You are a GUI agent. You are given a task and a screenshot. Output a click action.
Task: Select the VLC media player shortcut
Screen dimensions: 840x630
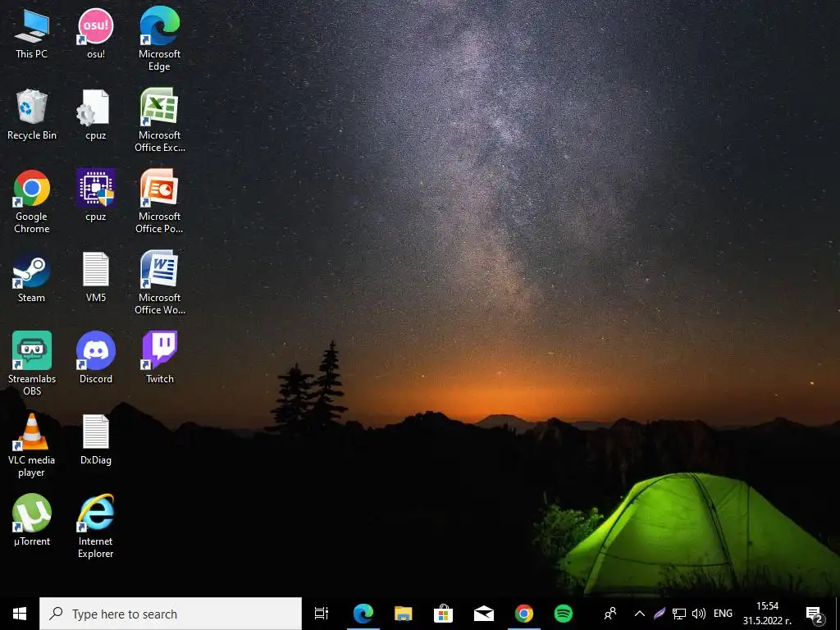32,445
